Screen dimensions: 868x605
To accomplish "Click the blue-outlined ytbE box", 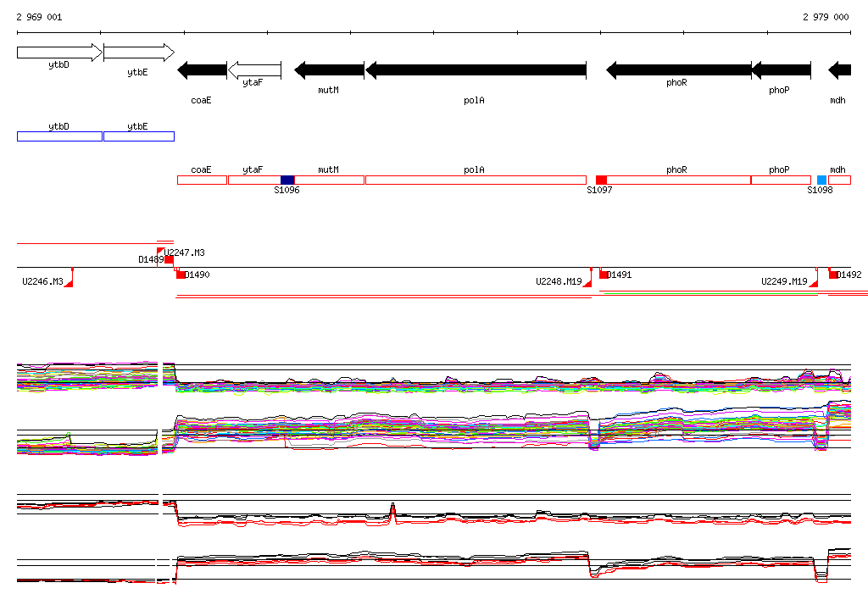I will click(x=139, y=136).
